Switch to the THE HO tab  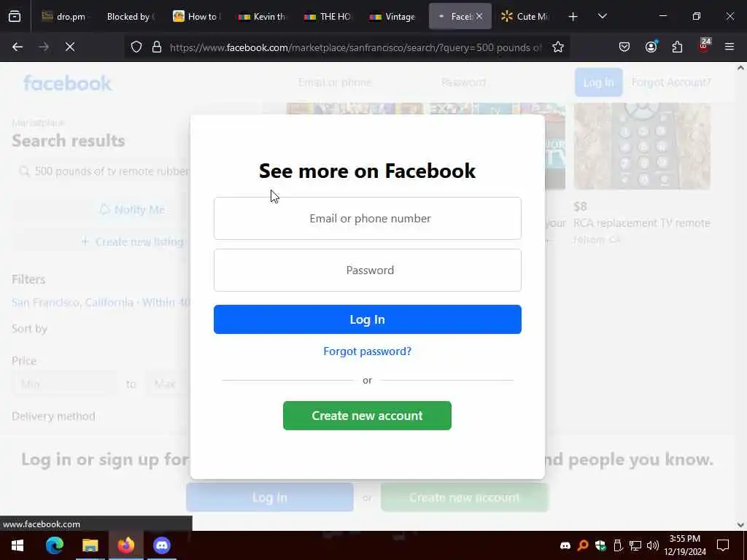click(328, 17)
